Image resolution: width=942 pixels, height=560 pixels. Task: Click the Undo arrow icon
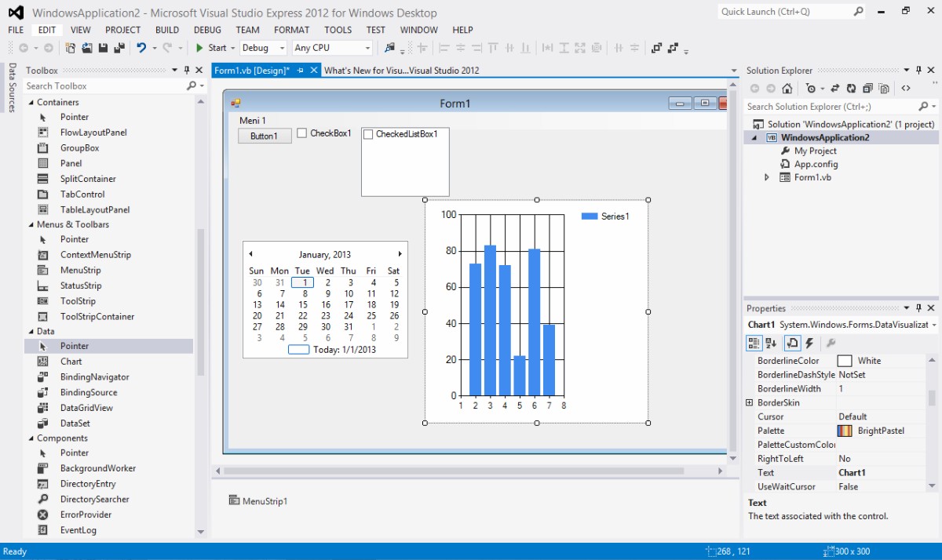141,48
